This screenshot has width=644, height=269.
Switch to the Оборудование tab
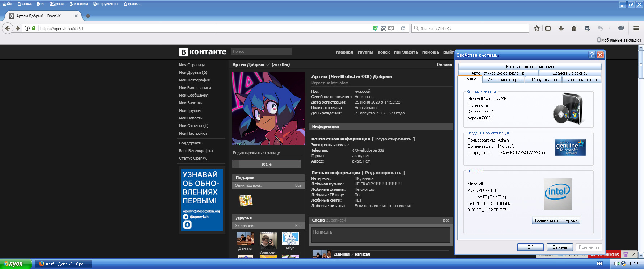[544, 80]
